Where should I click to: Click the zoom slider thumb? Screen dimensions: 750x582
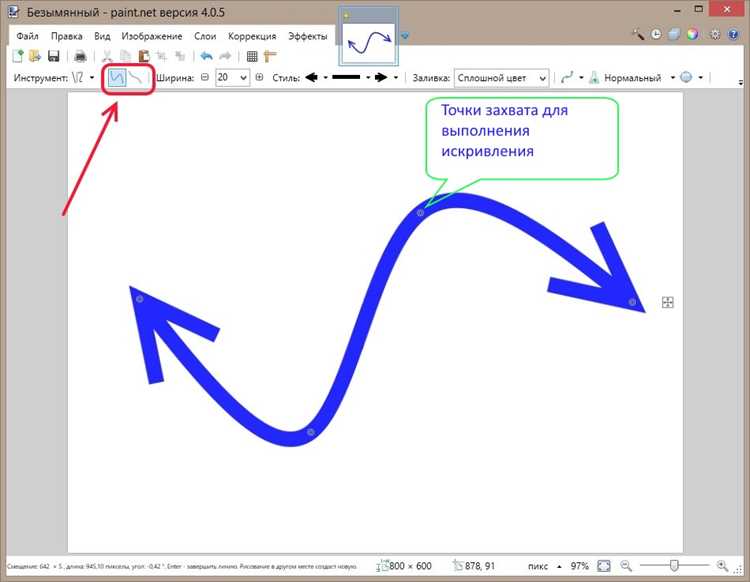(674, 566)
